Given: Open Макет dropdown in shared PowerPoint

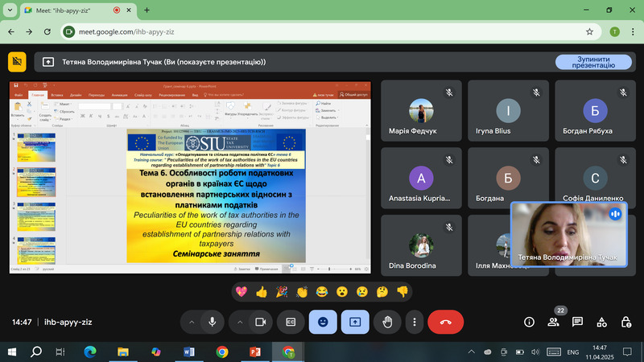Looking at the screenshot, I should click(x=64, y=105).
